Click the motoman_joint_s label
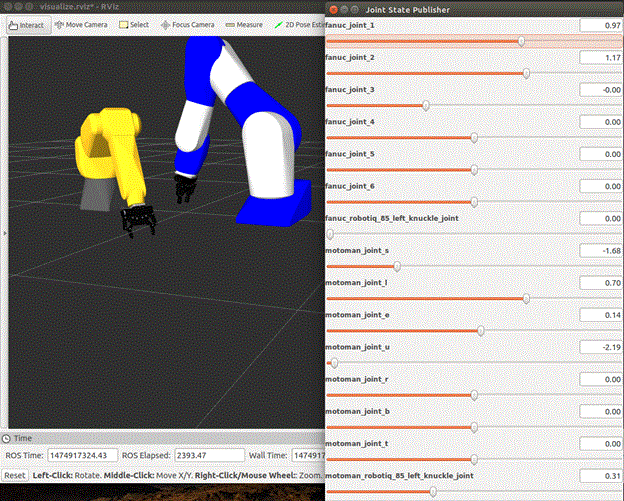624x501 pixels. coord(357,251)
